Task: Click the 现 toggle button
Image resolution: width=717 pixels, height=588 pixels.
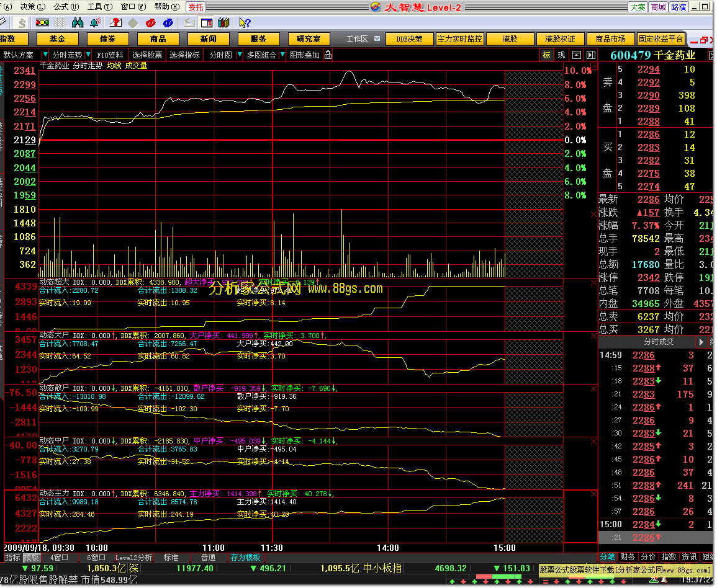Action: [x=562, y=55]
